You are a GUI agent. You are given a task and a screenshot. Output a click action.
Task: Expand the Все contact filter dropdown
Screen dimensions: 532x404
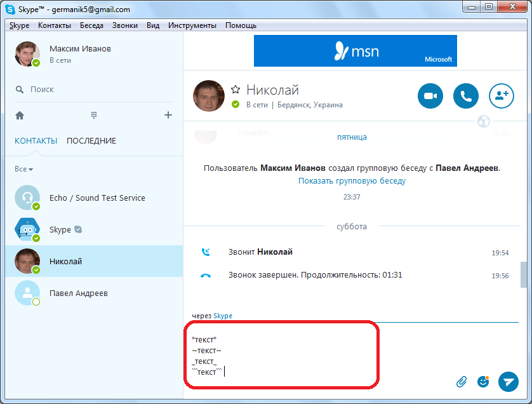pos(23,169)
